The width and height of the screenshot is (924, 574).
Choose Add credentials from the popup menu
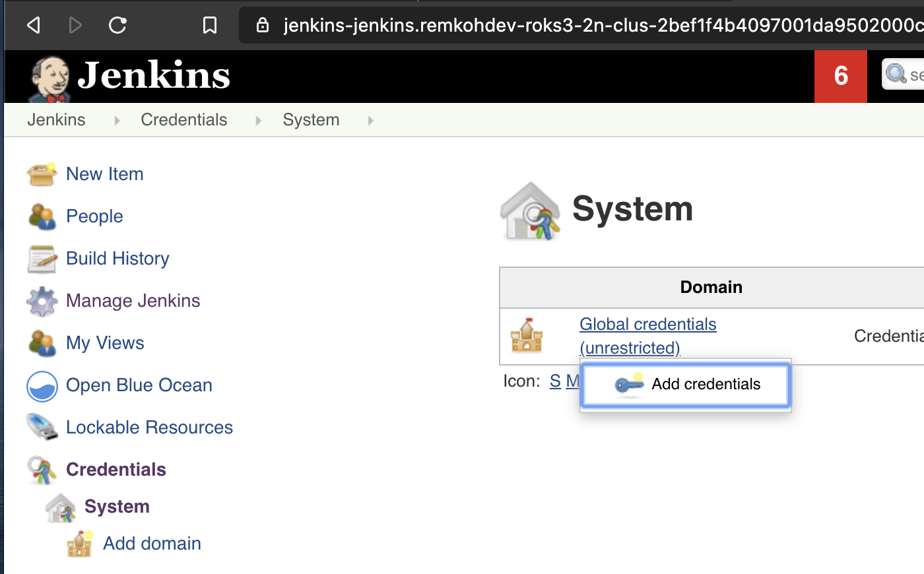point(686,385)
